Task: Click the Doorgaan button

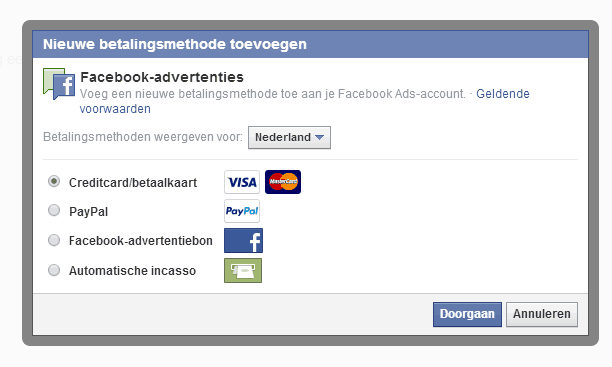Action: (467, 314)
